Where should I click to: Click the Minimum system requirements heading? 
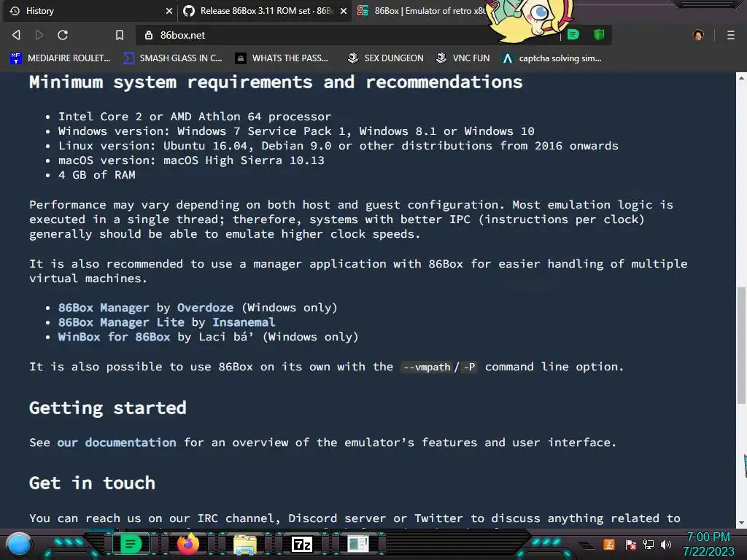click(276, 82)
